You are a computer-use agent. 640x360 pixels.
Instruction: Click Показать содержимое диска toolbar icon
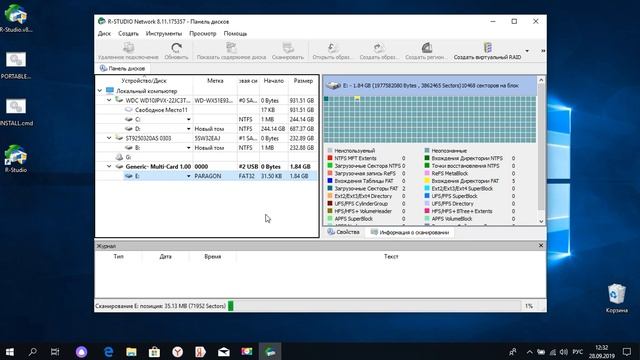pos(231,48)
